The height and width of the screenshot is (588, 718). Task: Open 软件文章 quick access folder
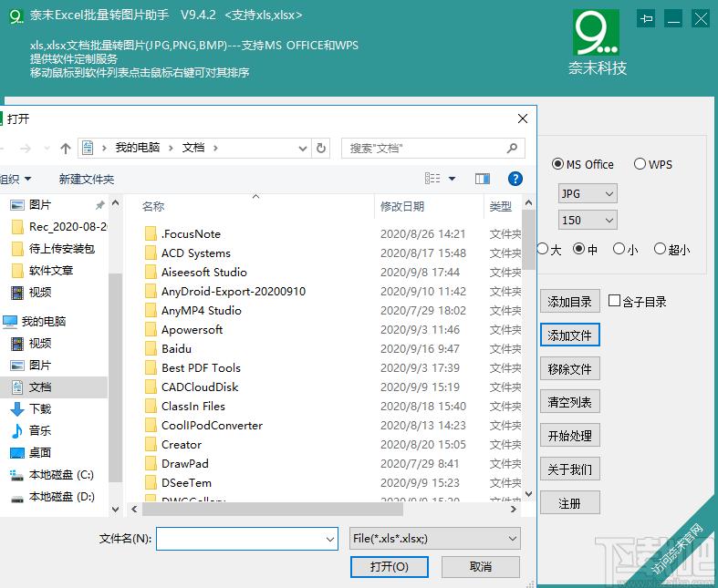tap(42, 271)
